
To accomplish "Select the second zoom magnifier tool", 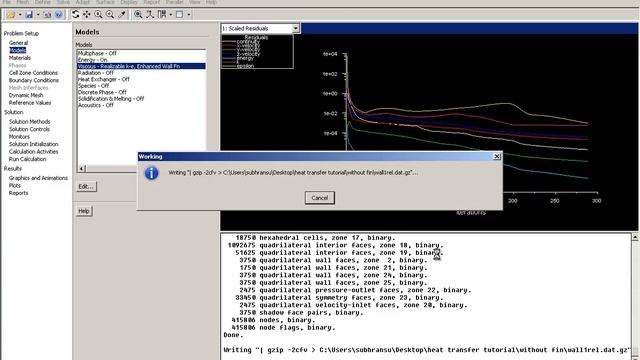I will 110,14.
